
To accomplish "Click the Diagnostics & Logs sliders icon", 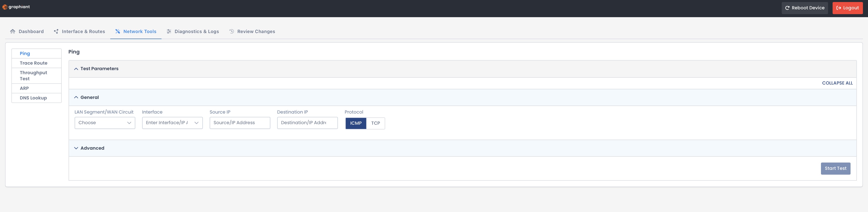I will click(169, 31).
